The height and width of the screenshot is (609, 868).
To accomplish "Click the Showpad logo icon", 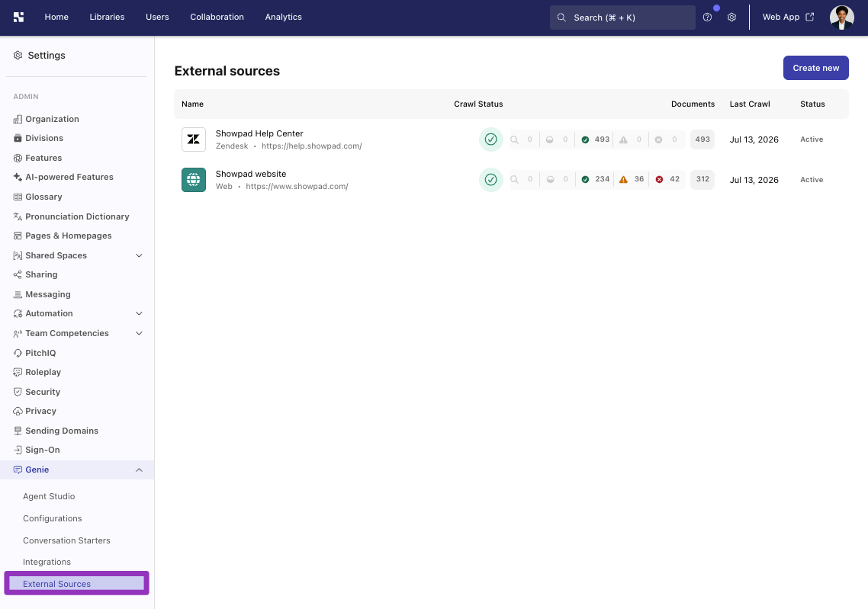I will tap(18, 17).
